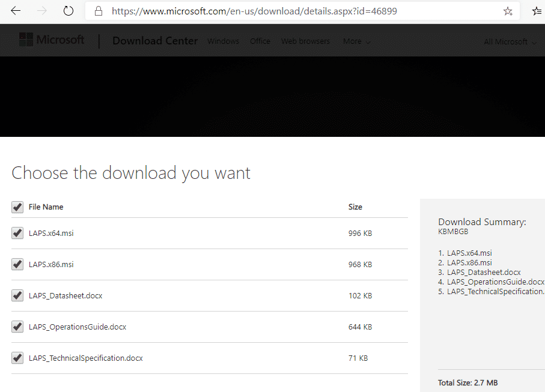Deselect the LAPS_Datasheet.docx checkbox
This screenshot has height=392, width=545.
[x=17, y=295]
